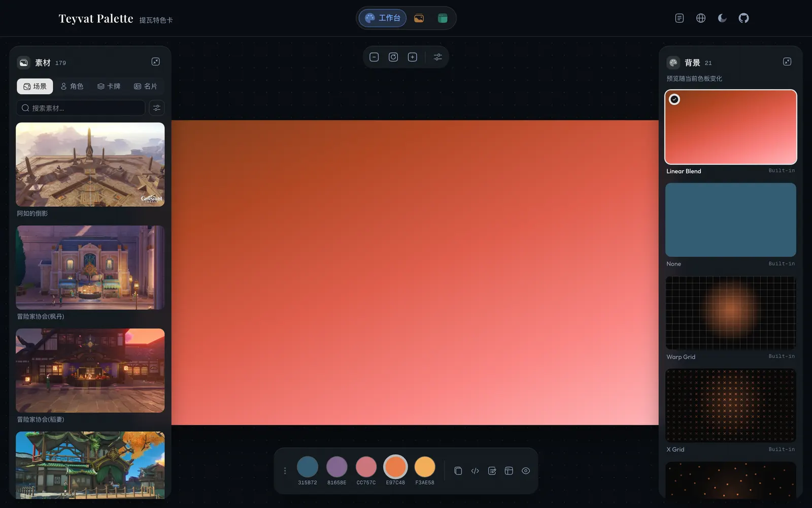Focus the 搜索素材 search field
The height and width of the screenshot is (508, 812).
pyautogui.click(x=81, y=108)
